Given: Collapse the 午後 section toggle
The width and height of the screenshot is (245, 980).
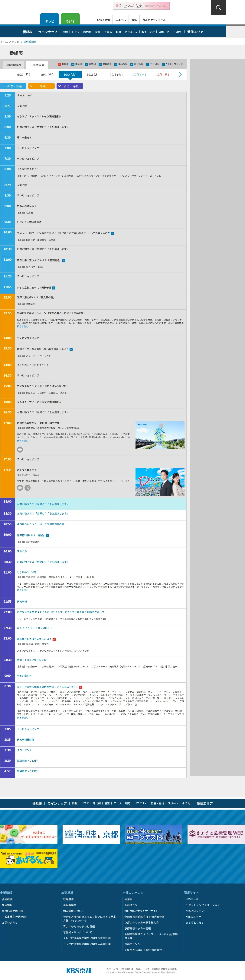Looking at the screenshot, I should click(x=41, y=86).
